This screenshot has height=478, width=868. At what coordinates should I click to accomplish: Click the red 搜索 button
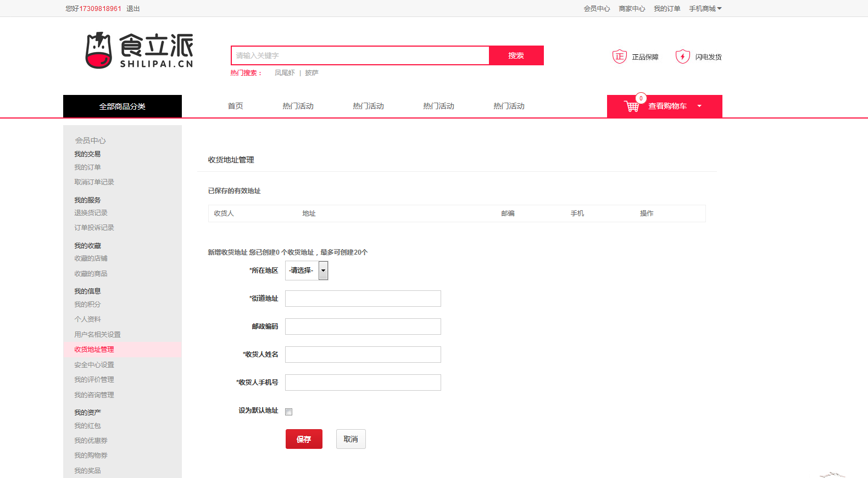tap(516, 55)
